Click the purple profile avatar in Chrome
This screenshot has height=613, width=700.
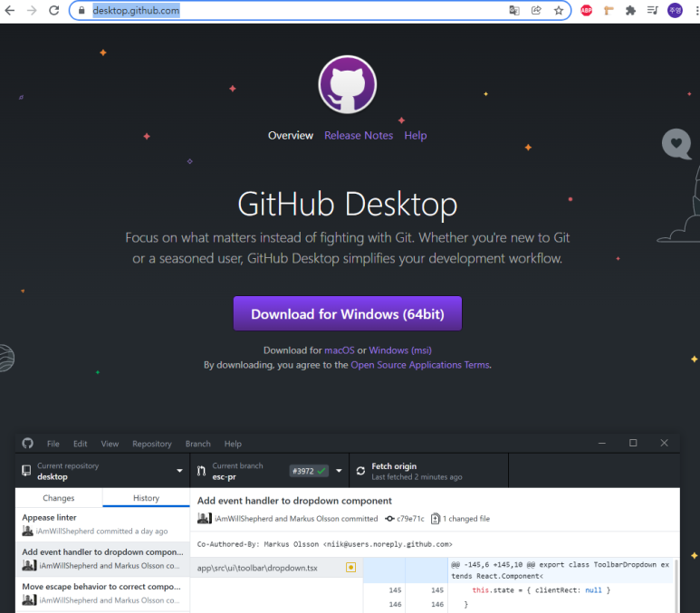click(675, 10)
